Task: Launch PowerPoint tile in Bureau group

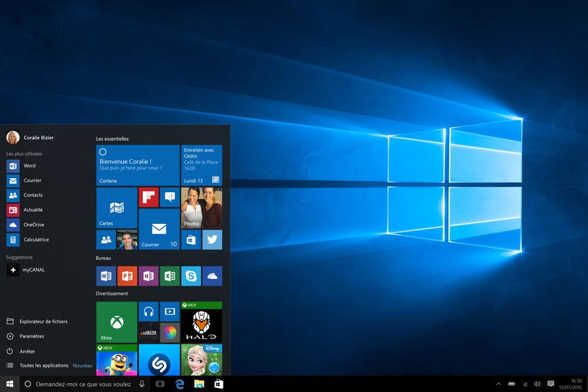Action: pyautogui.click(x=127, y=276)
